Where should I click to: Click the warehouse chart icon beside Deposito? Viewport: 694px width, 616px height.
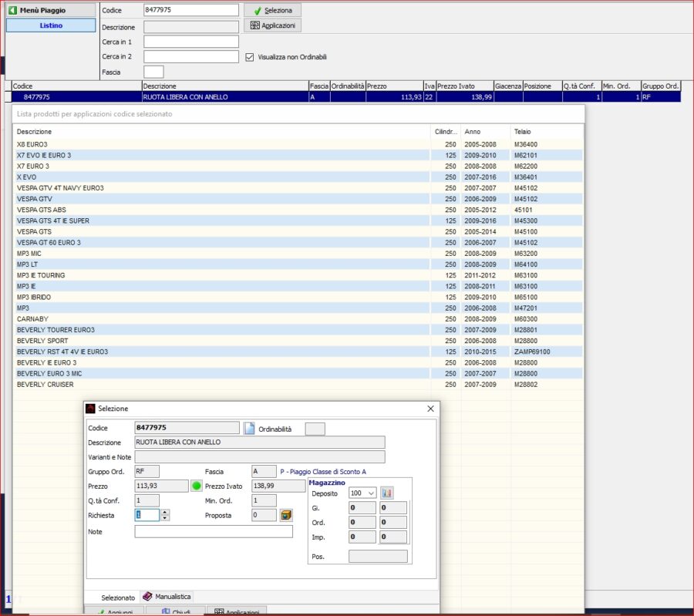point(387,493)
